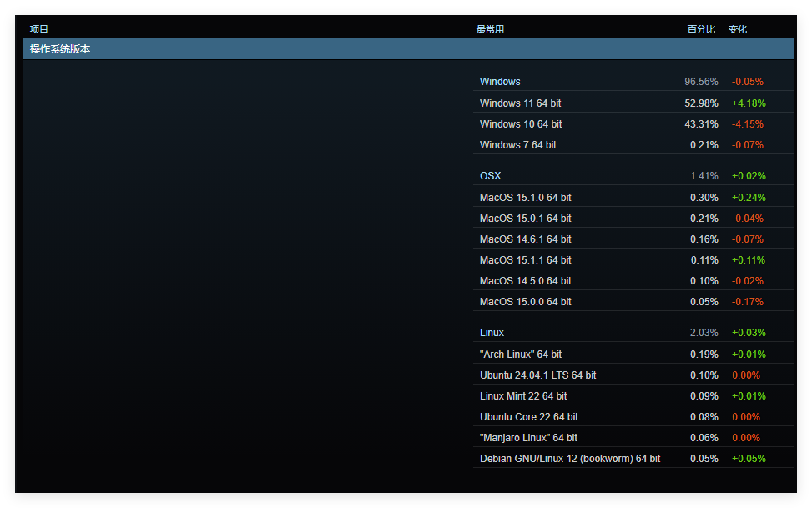The height and width of the screenshot is (508, 812).
Task: Click the 最常用 column header
Action: tap(490, 29)
